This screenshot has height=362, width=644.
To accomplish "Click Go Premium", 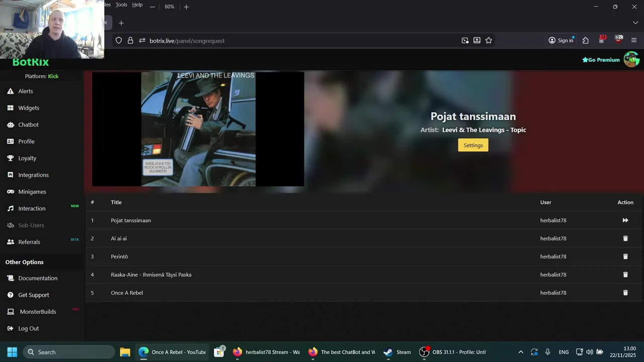I will point(601,60).
